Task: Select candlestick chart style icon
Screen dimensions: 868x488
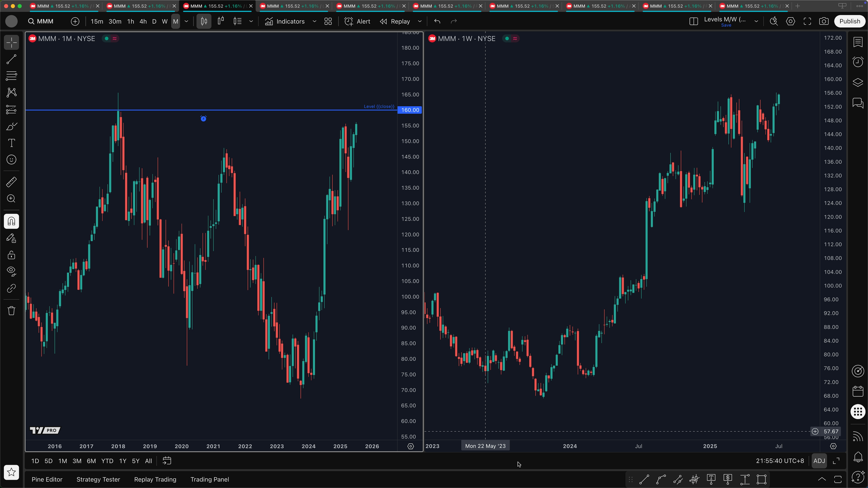Action: click(204, 21)
